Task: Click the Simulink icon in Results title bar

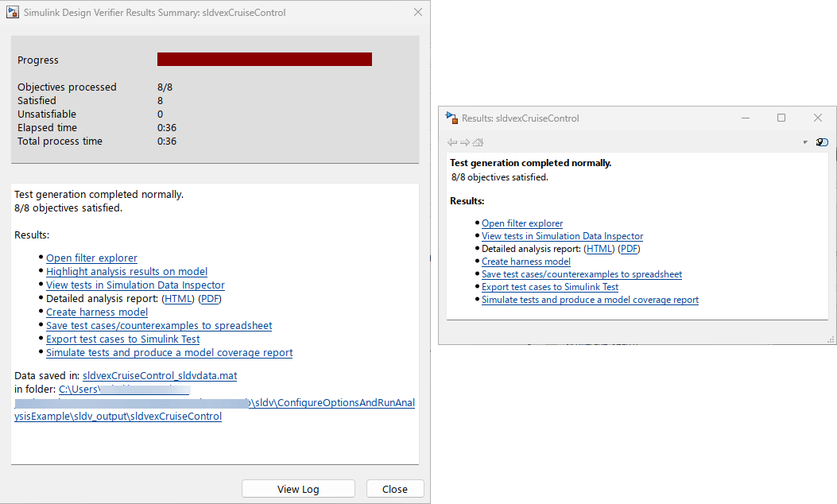Action: 451,118
